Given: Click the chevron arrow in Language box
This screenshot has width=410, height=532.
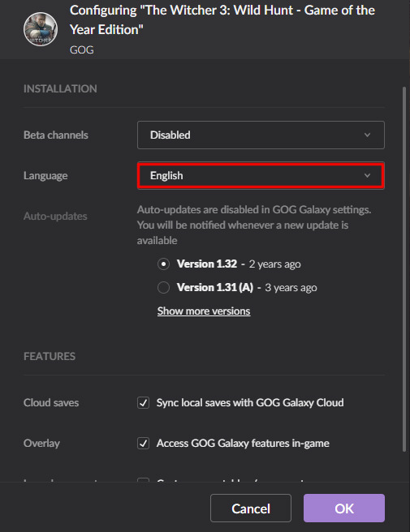Looking at the screenshot, I should point(367,176).
